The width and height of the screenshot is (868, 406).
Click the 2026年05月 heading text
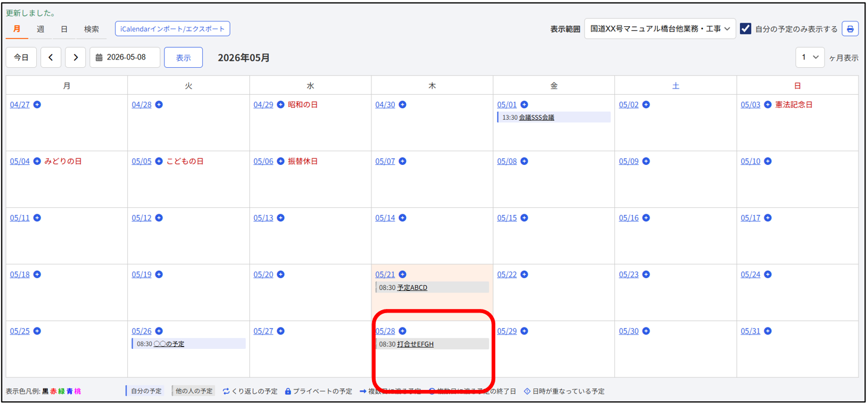243,58
